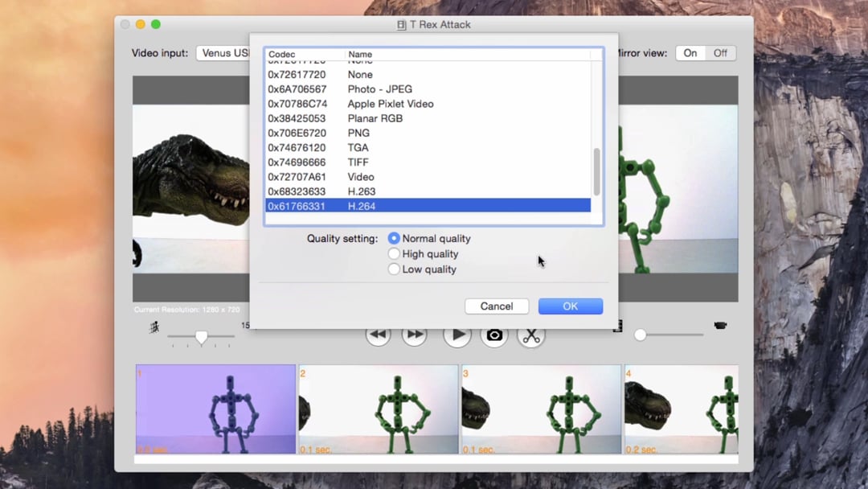Select the Planar RGB codec row
The height and width of the screenshot is (489, 868).
(428, 118)
